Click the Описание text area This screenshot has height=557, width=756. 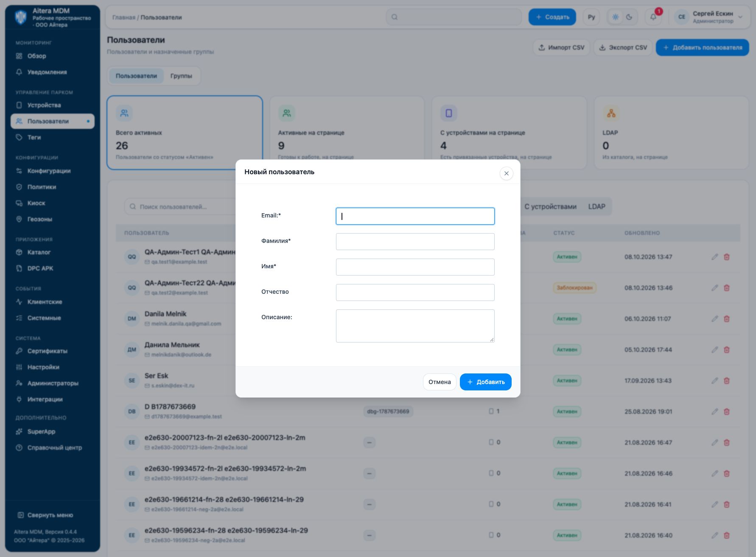coord(415,326)
